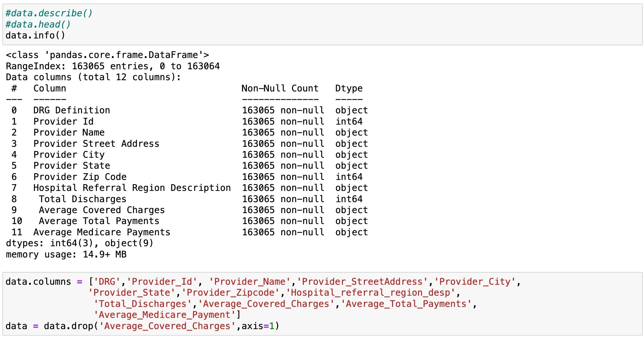This screenshot has width=644, height=338.
Task: Click the data.info() code line
Action: coord(35,36)
